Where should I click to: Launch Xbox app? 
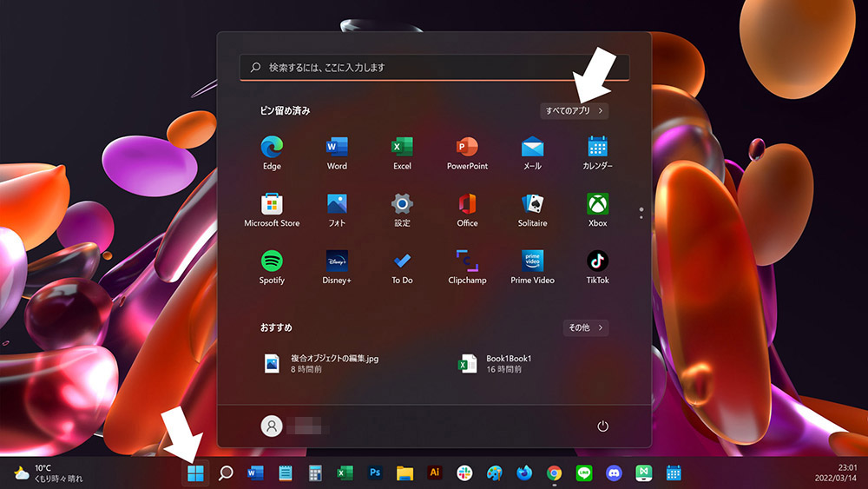click(597, 210)
